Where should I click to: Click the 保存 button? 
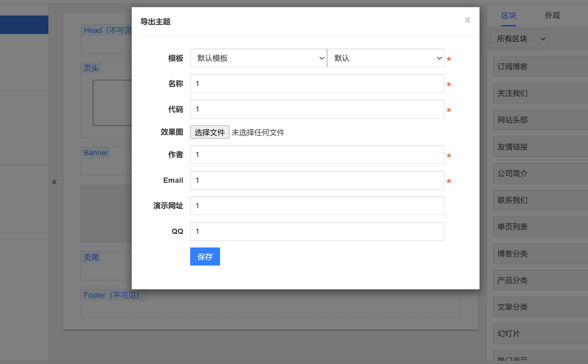(x=205, y=257)
